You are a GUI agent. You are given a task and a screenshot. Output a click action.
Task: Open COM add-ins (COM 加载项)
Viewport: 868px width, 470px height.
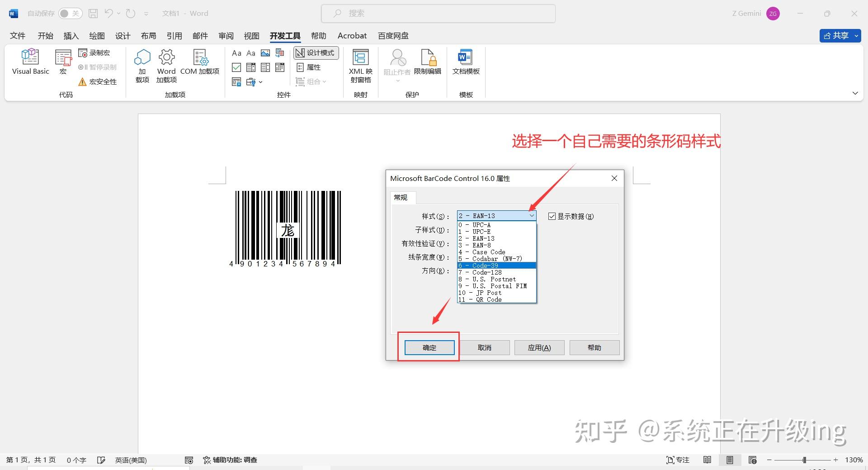[200, 62]
